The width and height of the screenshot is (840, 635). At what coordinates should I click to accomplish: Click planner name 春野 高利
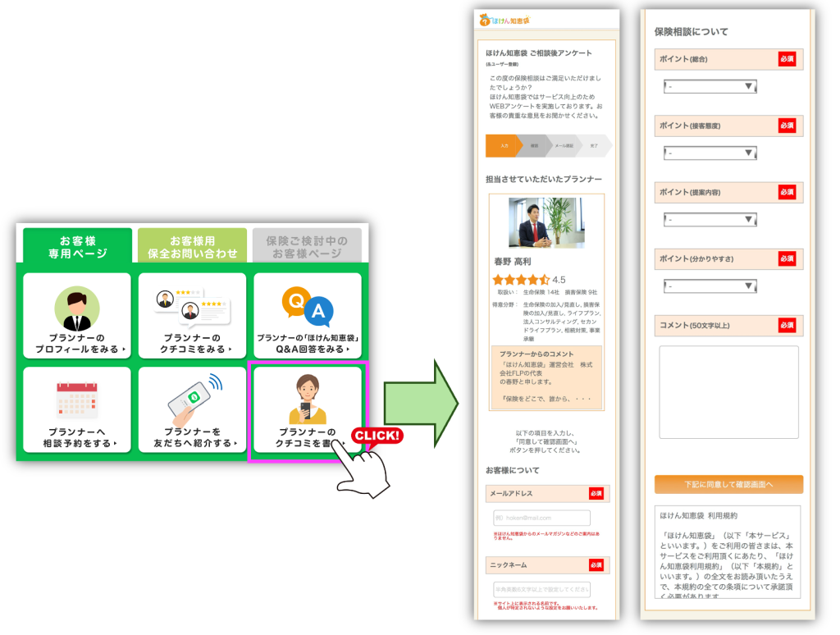point(512,262)
